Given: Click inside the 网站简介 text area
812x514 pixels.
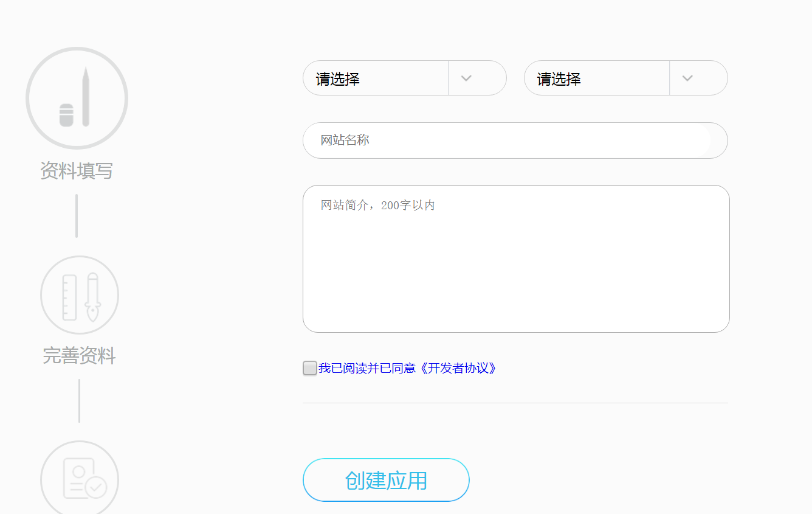Looking at the screenshot, I should pyautogui.click(x=516, y=259).
